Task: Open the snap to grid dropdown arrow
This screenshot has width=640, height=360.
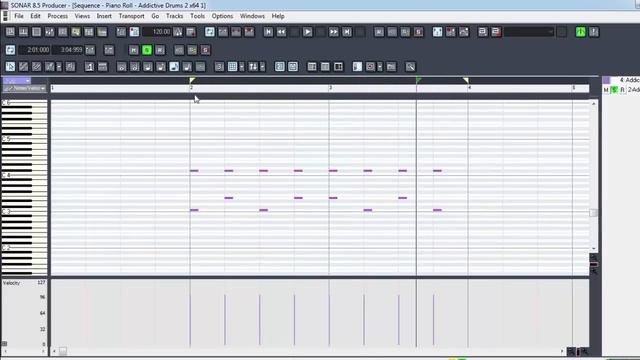Action: click(x=242, y=67)
